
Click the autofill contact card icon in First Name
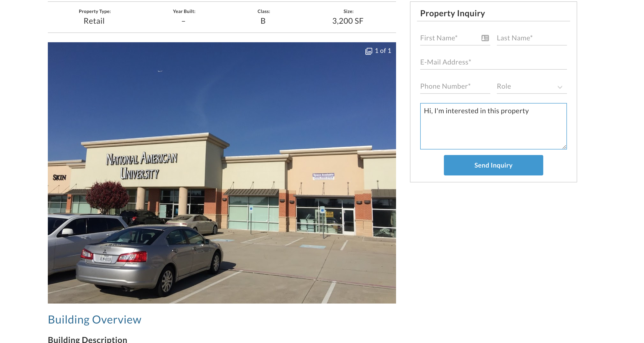(x=485, y=38)
